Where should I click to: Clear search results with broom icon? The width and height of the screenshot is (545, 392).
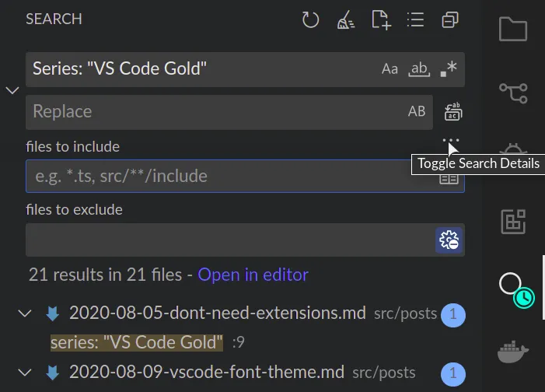point(345,19)
